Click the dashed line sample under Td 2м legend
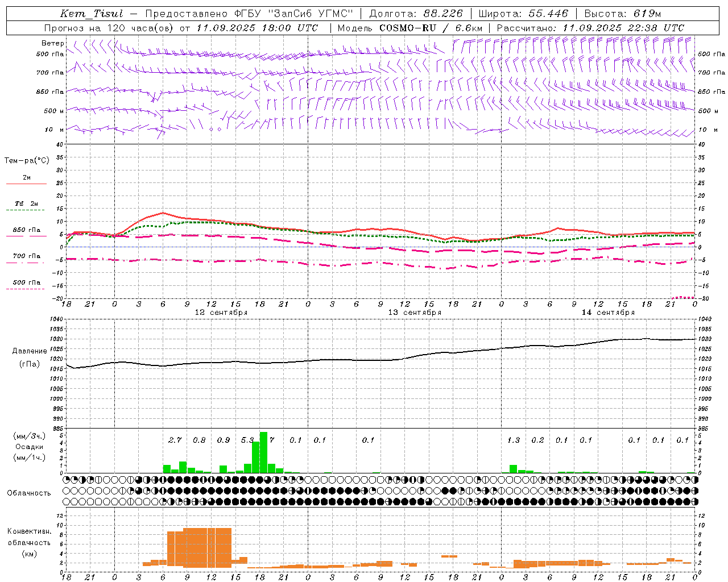 [25, 210]
